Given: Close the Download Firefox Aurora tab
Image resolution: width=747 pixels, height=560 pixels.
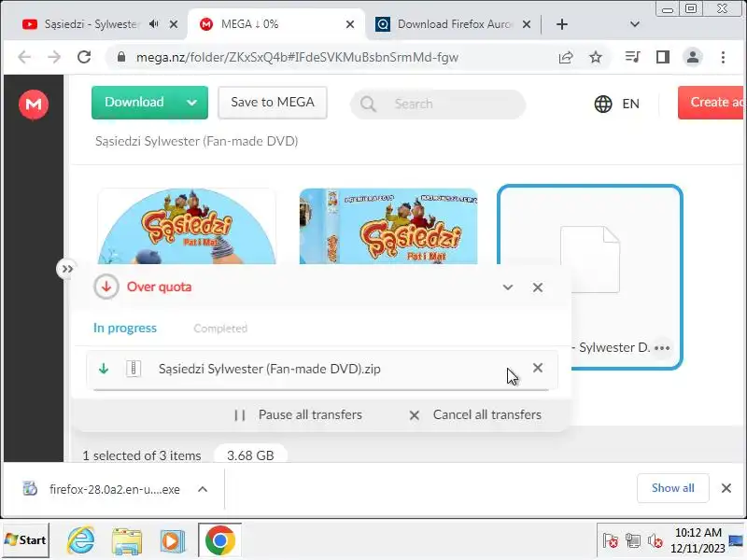Looking at the screenshot, I should (527, 24).
